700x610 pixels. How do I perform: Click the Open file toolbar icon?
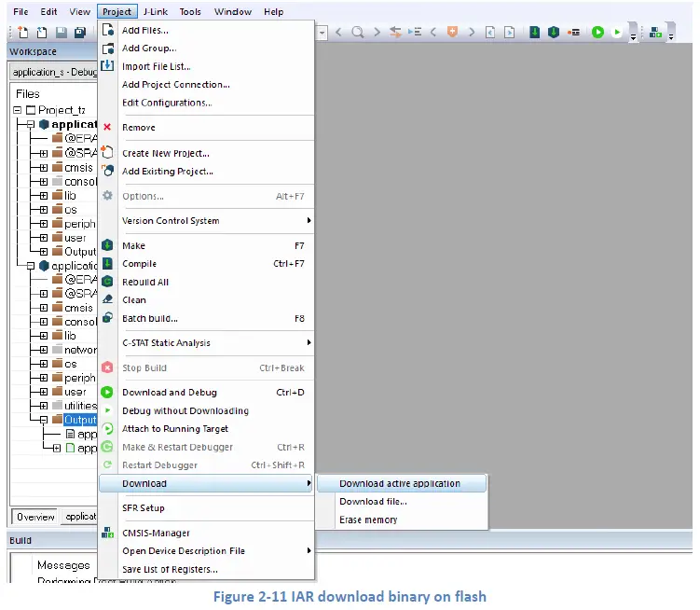point(42,32)
